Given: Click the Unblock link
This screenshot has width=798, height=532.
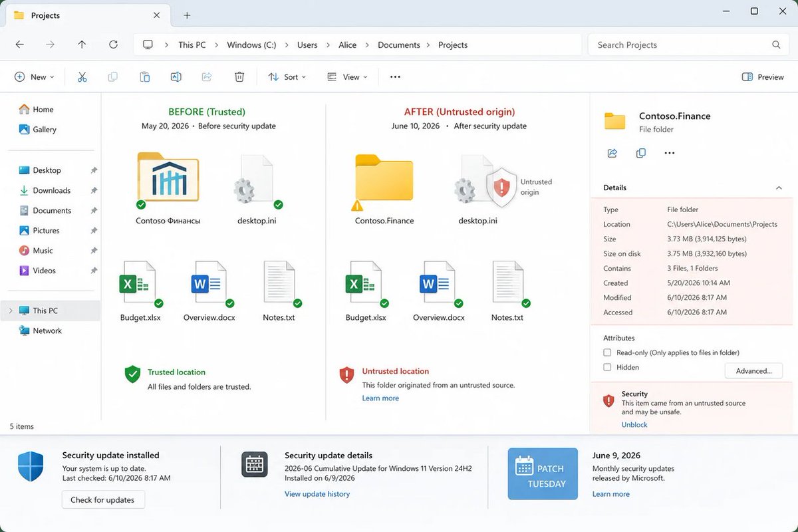Looking at the screenshot, I should [634, 424].
